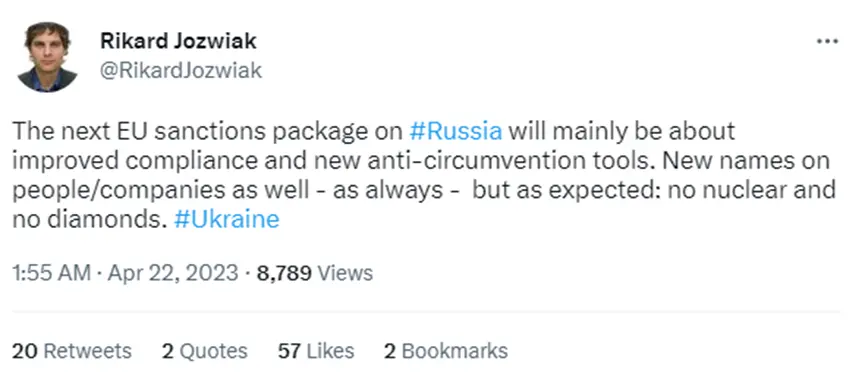View the 8,789 Views analytics
Viewport: 865px width, 389px height.
pyautogui.click(x=314, y=273)
